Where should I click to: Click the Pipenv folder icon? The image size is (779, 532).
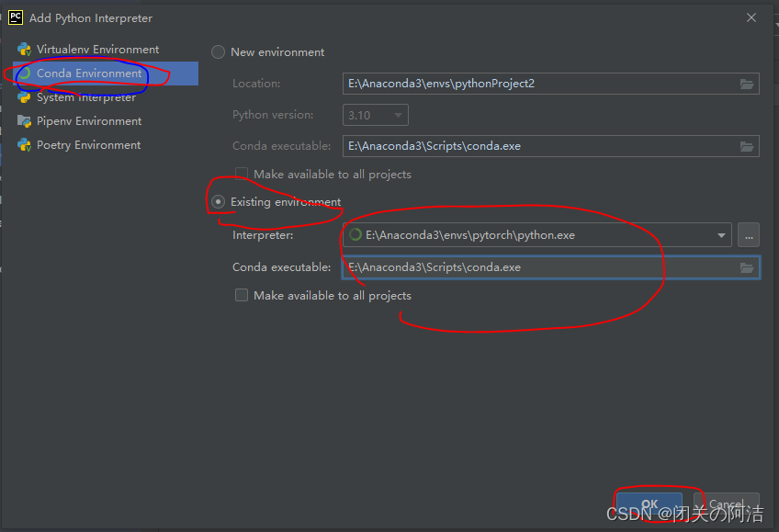point(24,120)
